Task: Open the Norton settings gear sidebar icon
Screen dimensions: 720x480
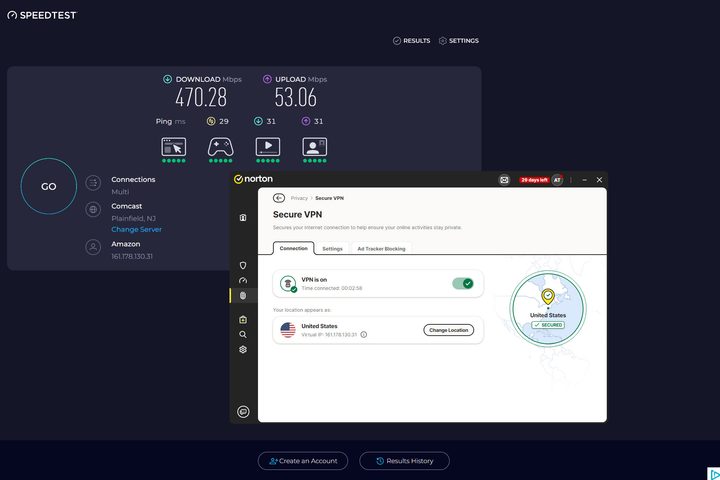Action: (x=243, y=350)
